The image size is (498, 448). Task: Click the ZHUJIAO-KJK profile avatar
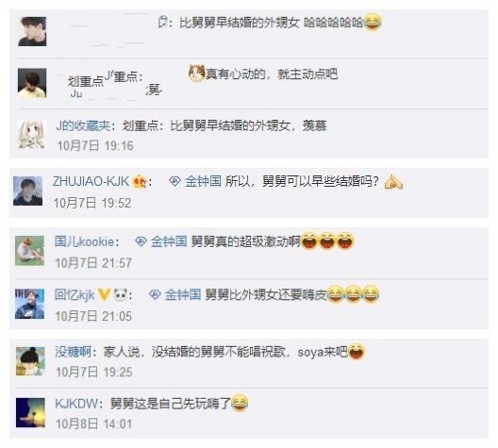[27, 191]
